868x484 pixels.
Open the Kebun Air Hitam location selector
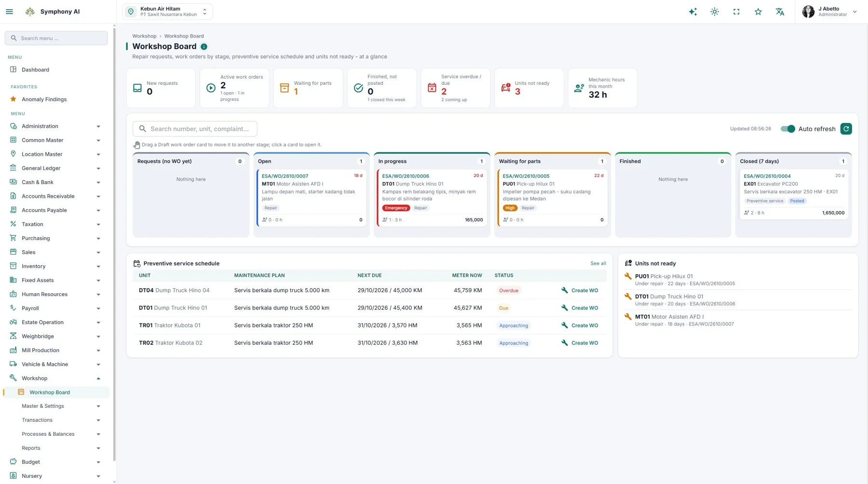(x=167, y=12)
